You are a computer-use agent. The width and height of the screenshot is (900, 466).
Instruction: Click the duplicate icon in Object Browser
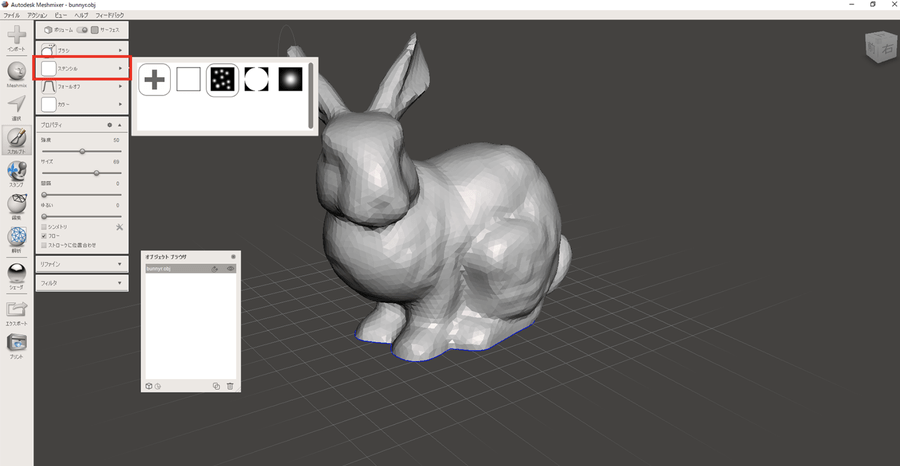216,386
